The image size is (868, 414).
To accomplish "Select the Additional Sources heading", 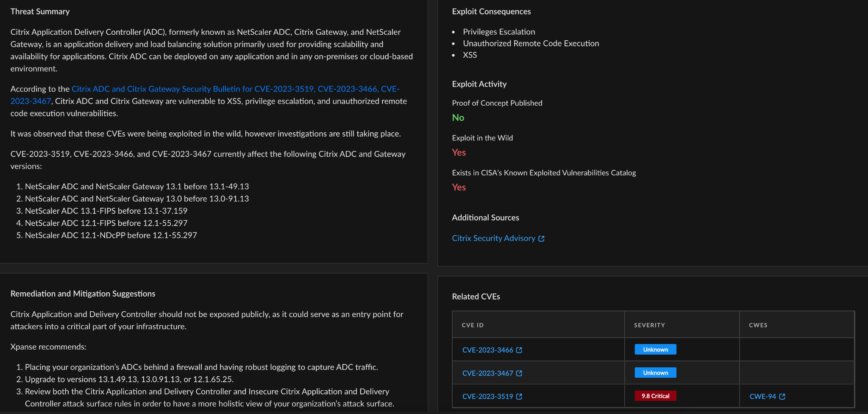I will point(485,218).
